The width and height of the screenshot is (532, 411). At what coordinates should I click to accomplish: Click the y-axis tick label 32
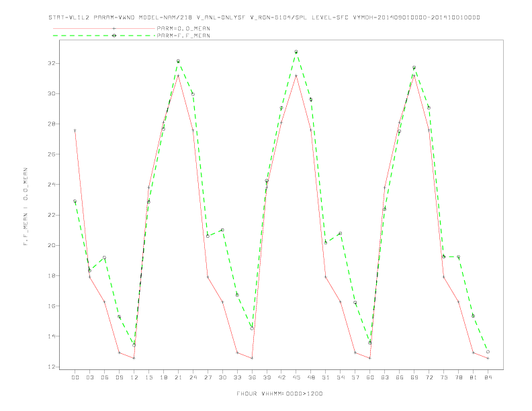51,63
